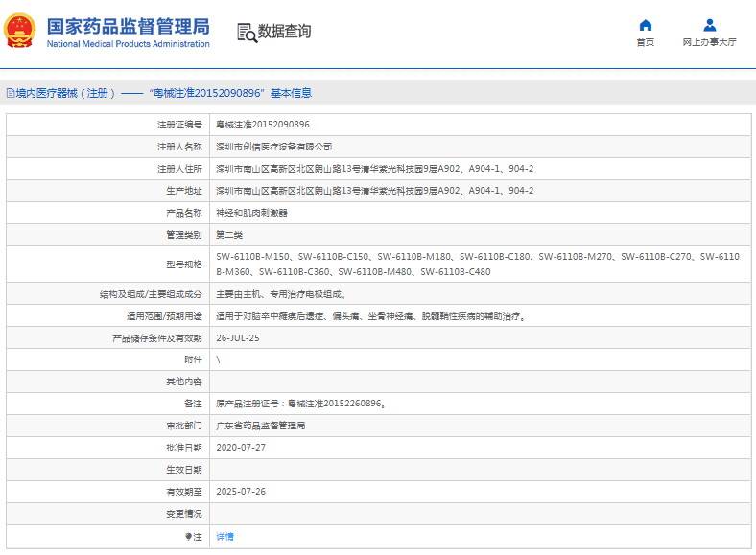Screen dimensions: 756x555
Task: Click approving department 广东省药品监督管理局
Action: point(261,426)
